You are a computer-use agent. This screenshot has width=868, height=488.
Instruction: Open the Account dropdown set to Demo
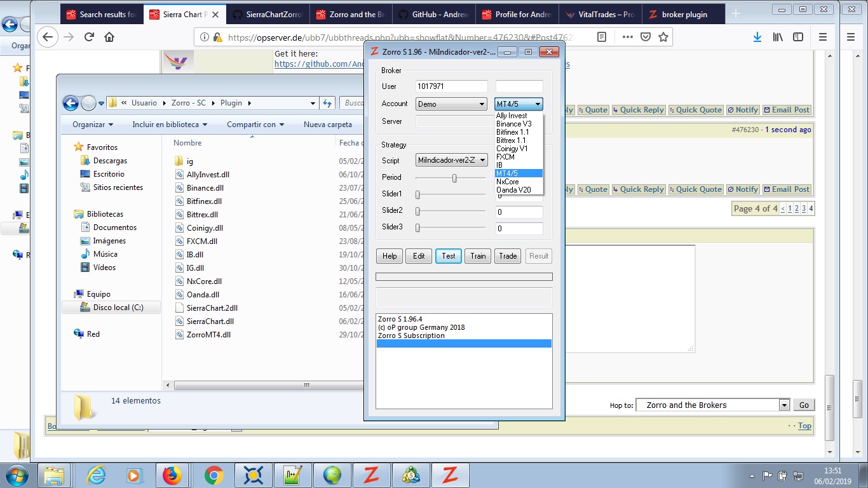(x=451, y=104)
